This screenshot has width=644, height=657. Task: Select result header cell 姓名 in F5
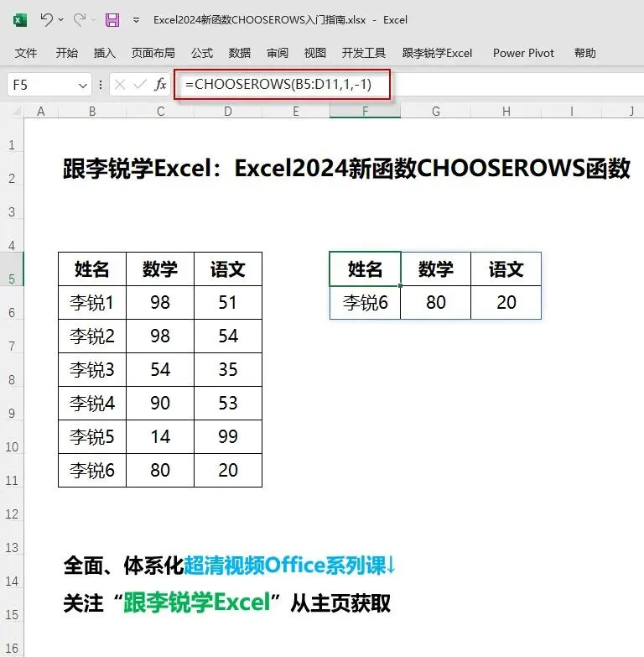pos(365,269)
